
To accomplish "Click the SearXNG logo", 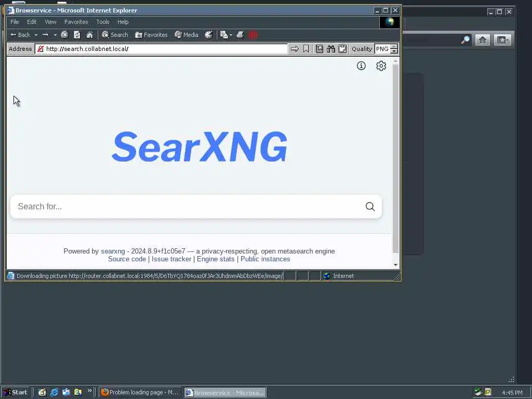I will click(x=199, y=146).
